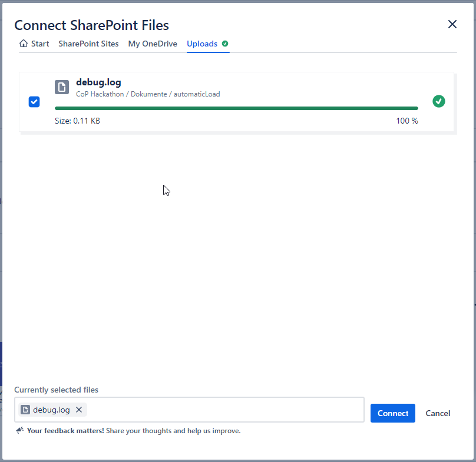Click the 100 % upload percentage label
This screenshot has height=462, width=476.
(x=406, y=121)
